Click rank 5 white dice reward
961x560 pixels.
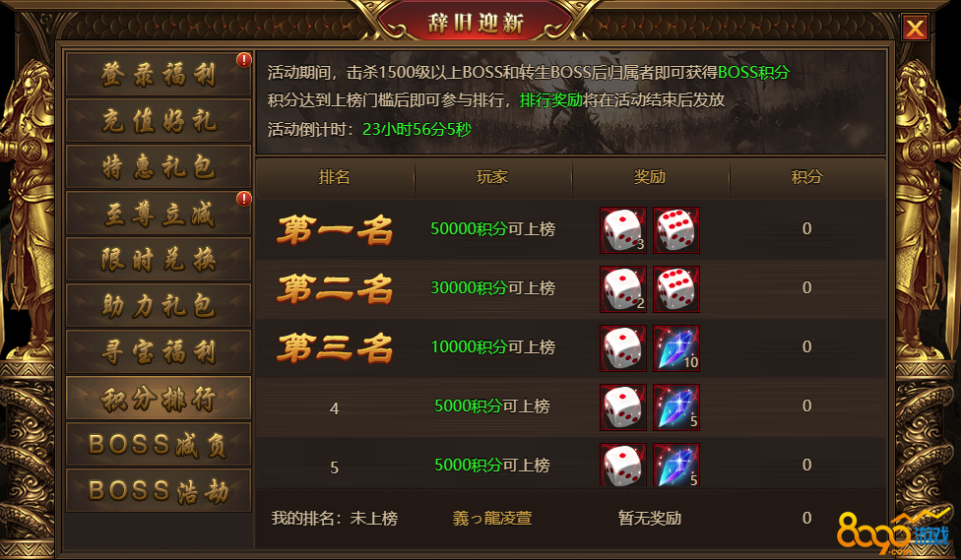[622, 465]
